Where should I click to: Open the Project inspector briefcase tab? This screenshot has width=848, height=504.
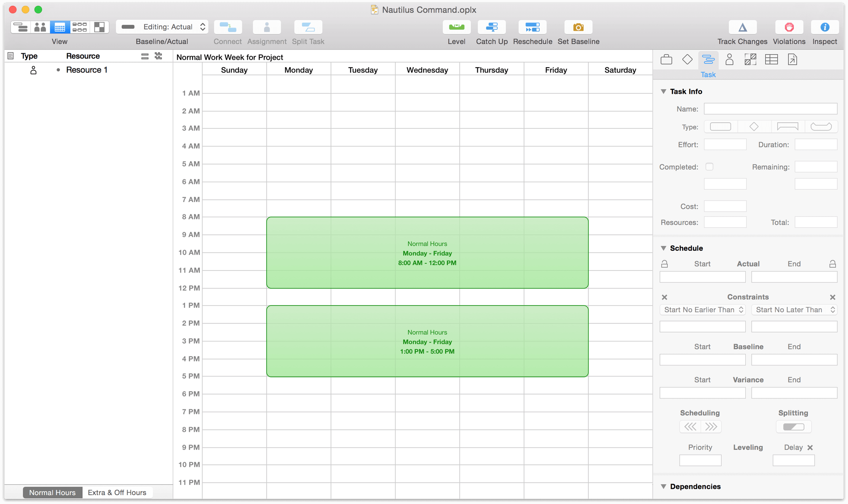[666, 59]
